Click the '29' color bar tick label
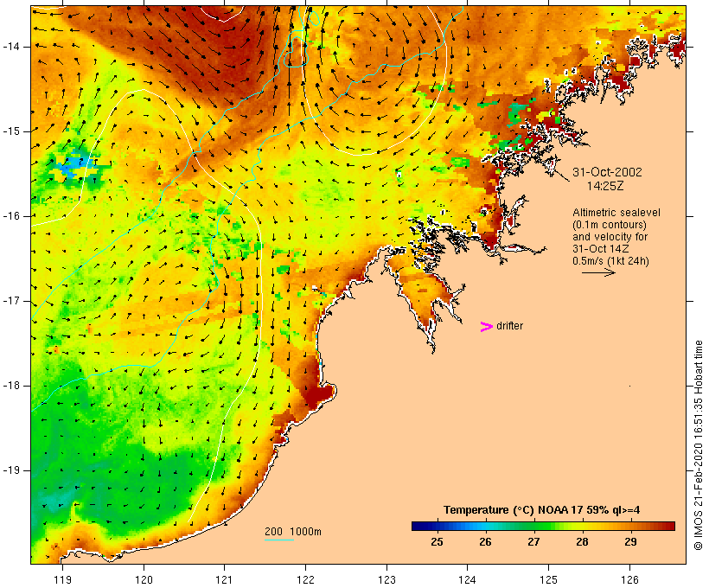 pyautogui.click(x=630, y=541)
